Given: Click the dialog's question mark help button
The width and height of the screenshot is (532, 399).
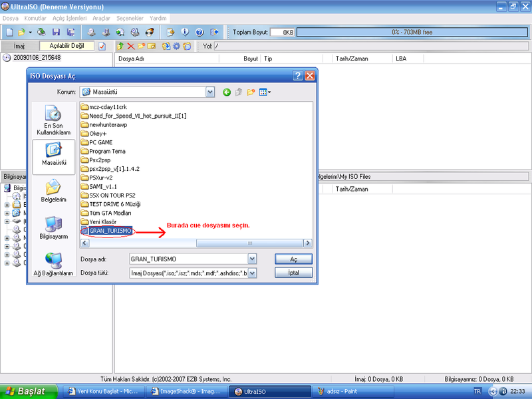Looking at the screenshot, I should 297,76.
